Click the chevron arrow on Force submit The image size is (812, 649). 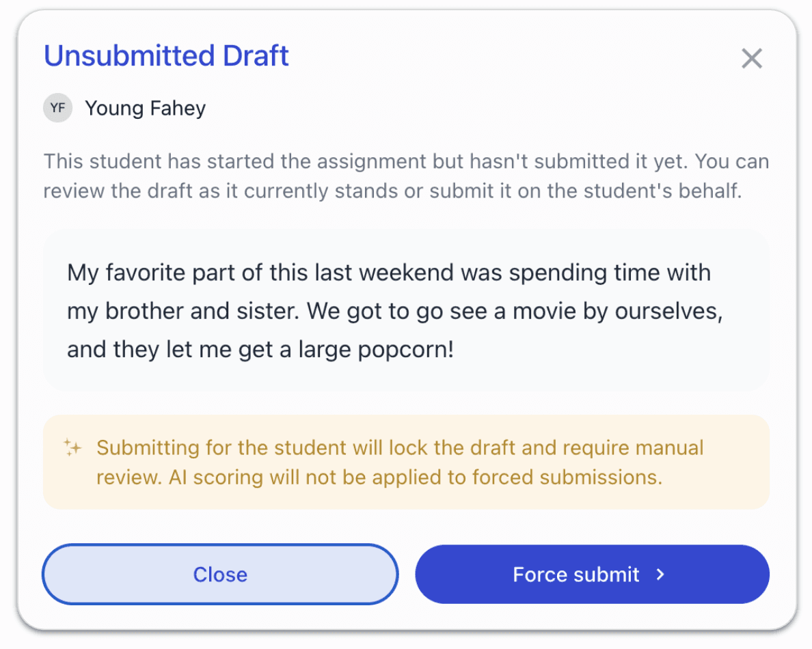pyautogui.click(x=660, y=575)
